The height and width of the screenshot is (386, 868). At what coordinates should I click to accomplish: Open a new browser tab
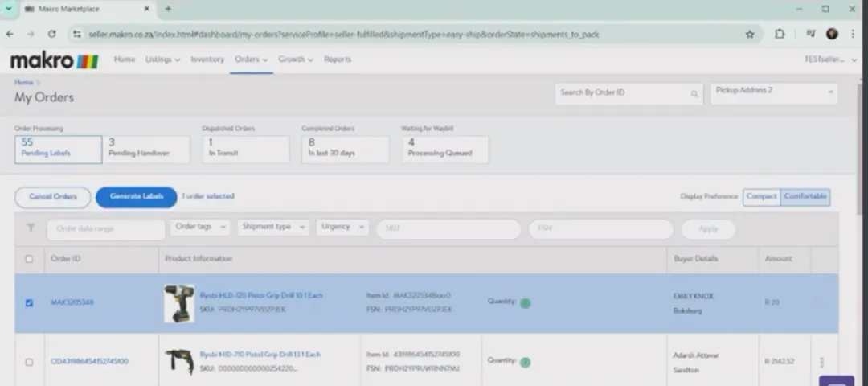click(x=168, y=9)
